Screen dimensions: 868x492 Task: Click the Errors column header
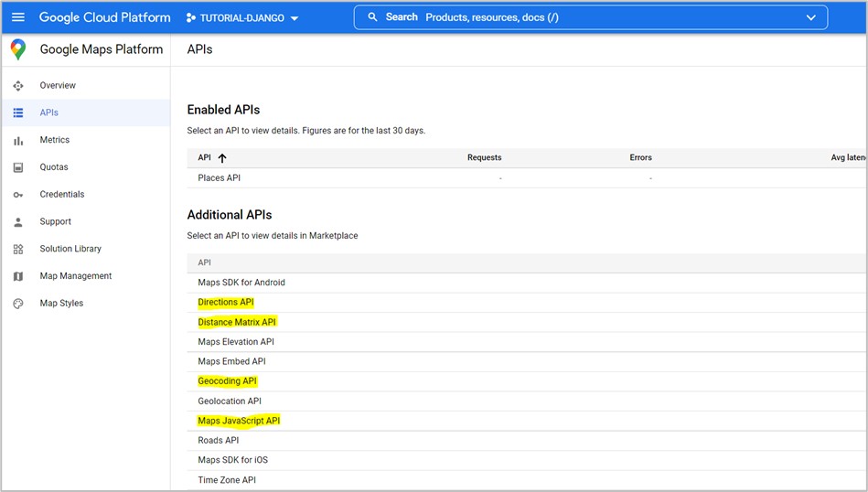[640, 157]
